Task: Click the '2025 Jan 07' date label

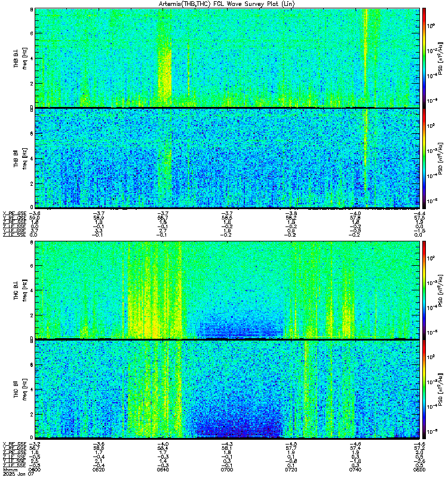Action: [18, 474]
